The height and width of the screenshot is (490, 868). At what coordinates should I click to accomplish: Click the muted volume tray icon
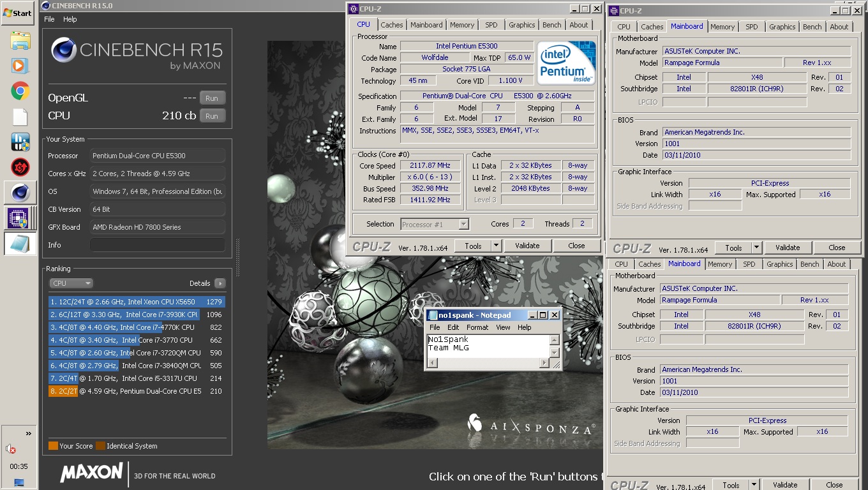click(11, 449)
